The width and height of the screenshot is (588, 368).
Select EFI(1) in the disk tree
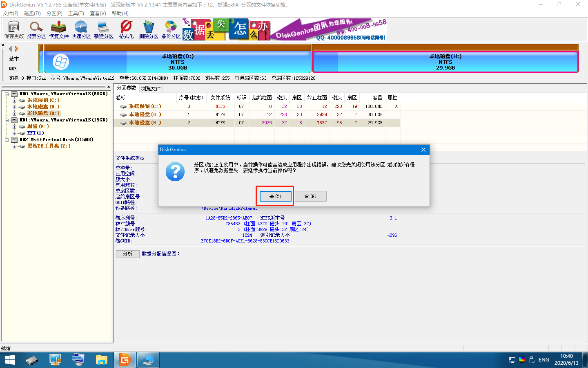coord(36,133)
